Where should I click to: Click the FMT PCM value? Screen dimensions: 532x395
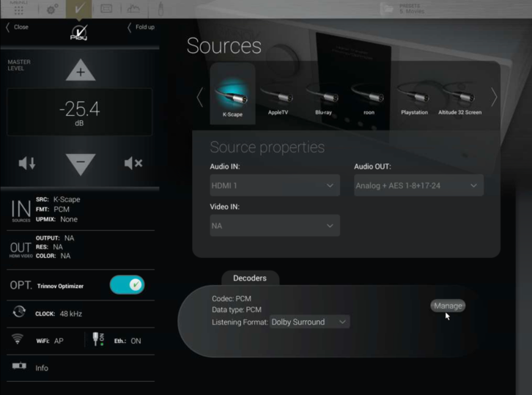(x=62, y=210)
